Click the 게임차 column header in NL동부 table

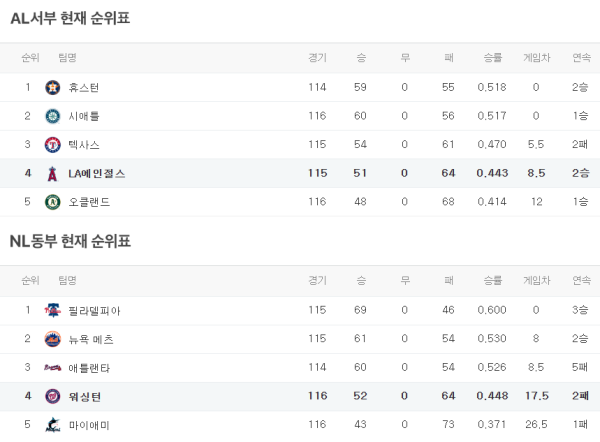pyautogui.click(x=536, y=280)
